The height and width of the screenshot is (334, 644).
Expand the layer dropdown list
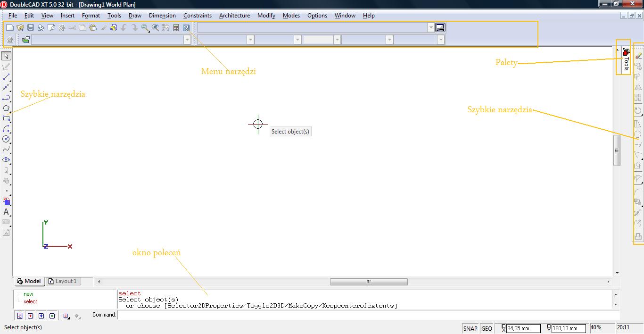coord(187,40)
